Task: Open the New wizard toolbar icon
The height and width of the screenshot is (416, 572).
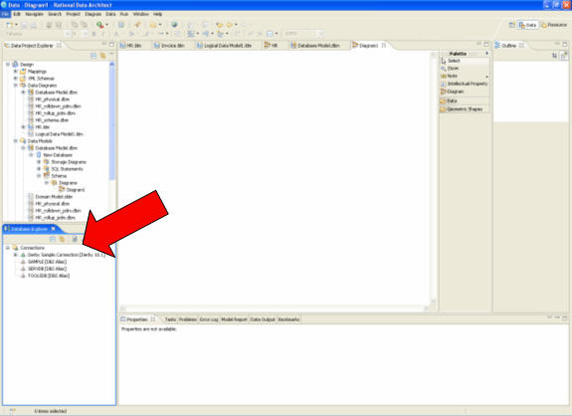Action: coord(9,24)
